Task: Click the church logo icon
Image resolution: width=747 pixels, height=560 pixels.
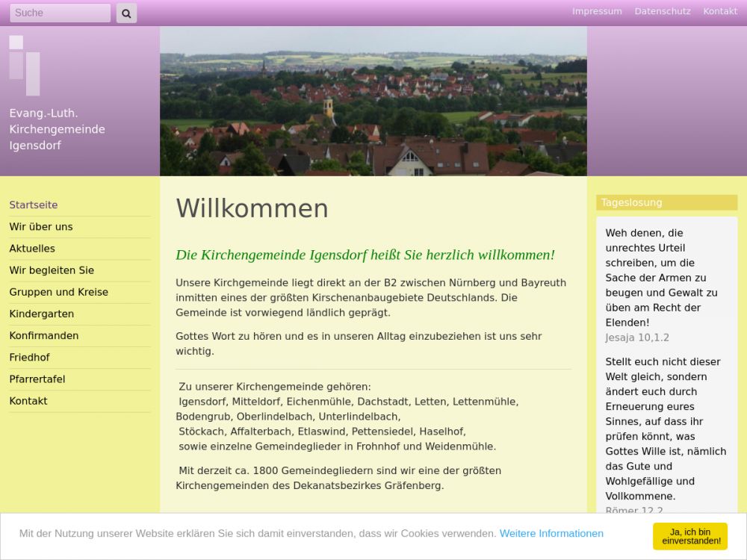Action: click(x=25, y=65)
